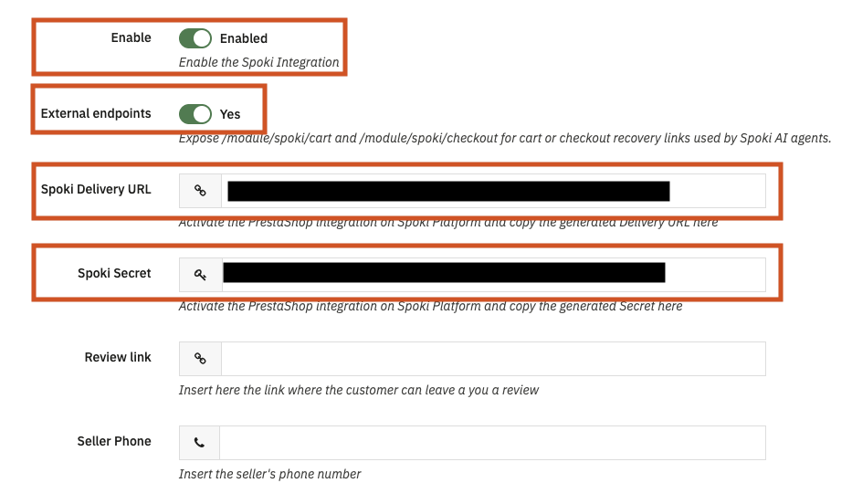
Task: Click the "External endpoints" field label
Action: click(96, 114)
